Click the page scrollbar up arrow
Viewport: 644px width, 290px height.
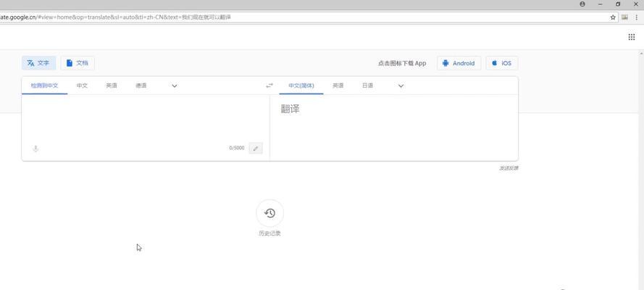[640, 54]
